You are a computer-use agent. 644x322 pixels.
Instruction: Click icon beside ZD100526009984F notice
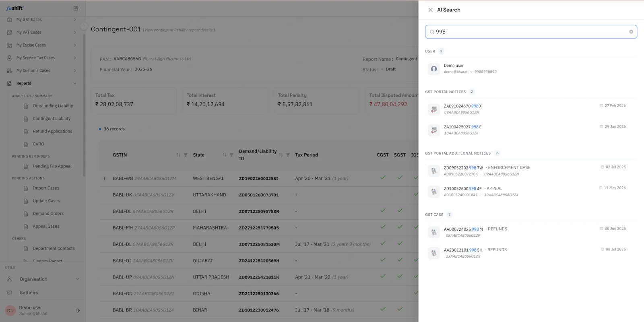(x=433, y=192)
